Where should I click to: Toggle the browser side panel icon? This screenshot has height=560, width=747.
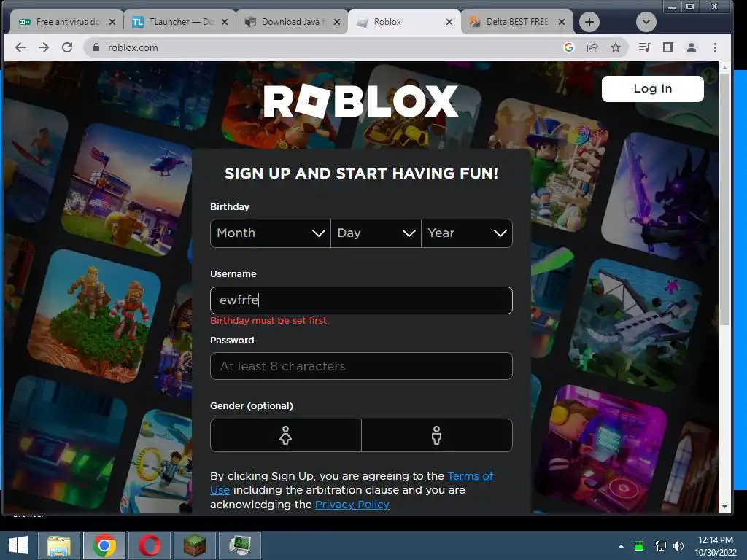pos(668,47)
